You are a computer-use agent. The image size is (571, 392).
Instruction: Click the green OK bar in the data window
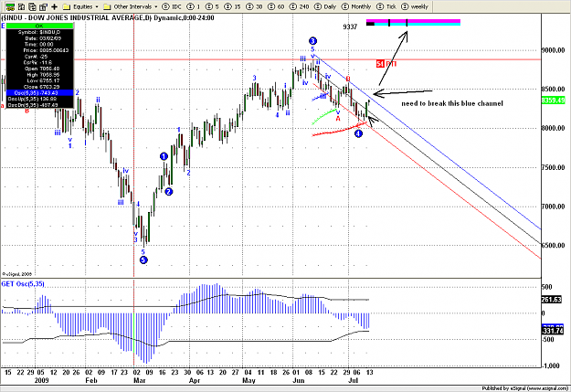[x=39, y=26]
